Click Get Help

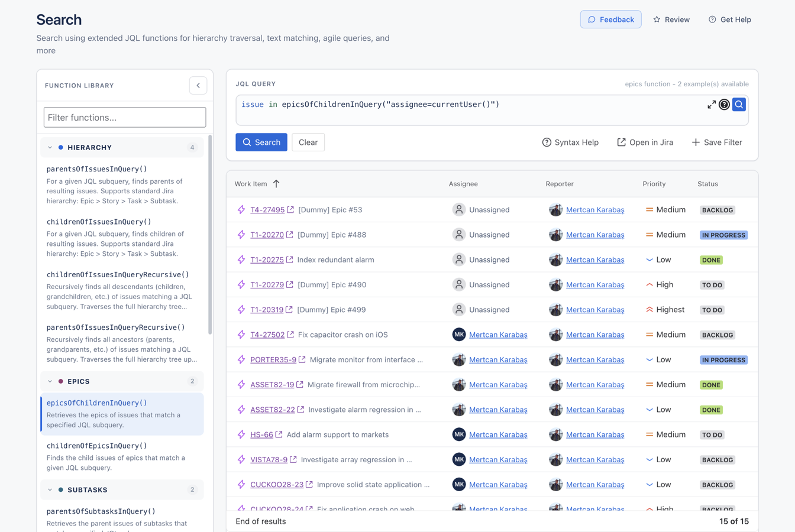[x=730, y=20]
